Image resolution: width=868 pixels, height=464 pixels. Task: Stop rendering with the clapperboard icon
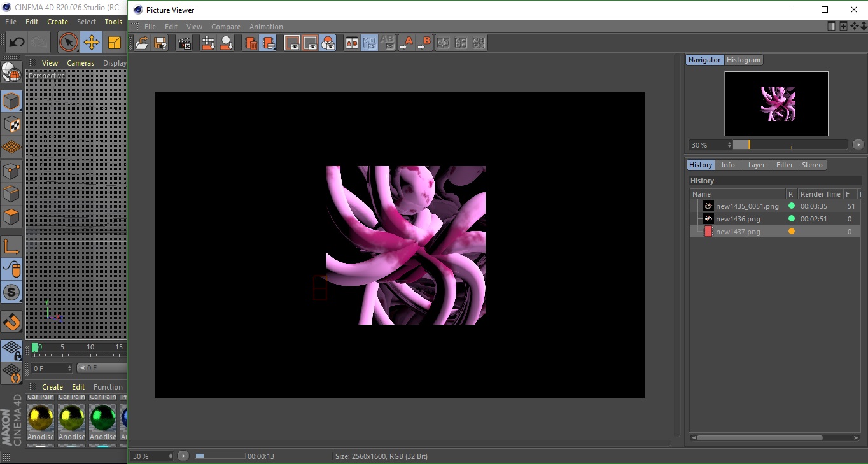pyautogui.click(x=185, y=43)
